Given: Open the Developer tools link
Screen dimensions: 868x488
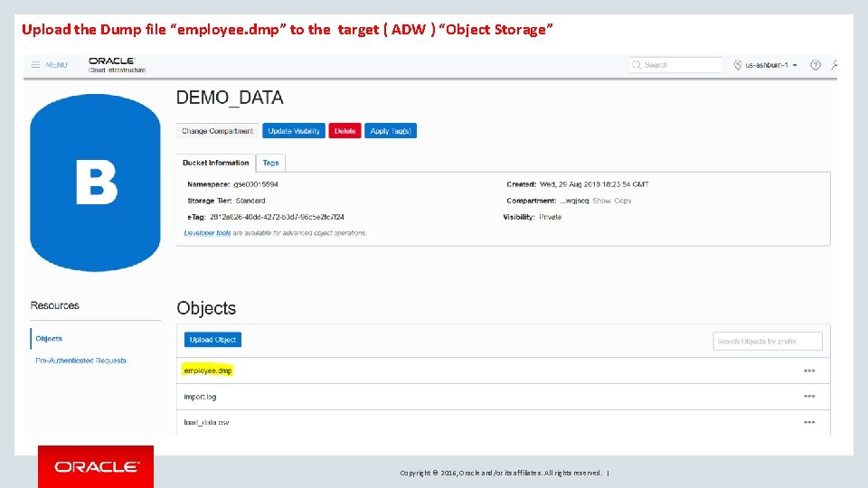Looking at the screenshot, I should (x=208, y=233).
